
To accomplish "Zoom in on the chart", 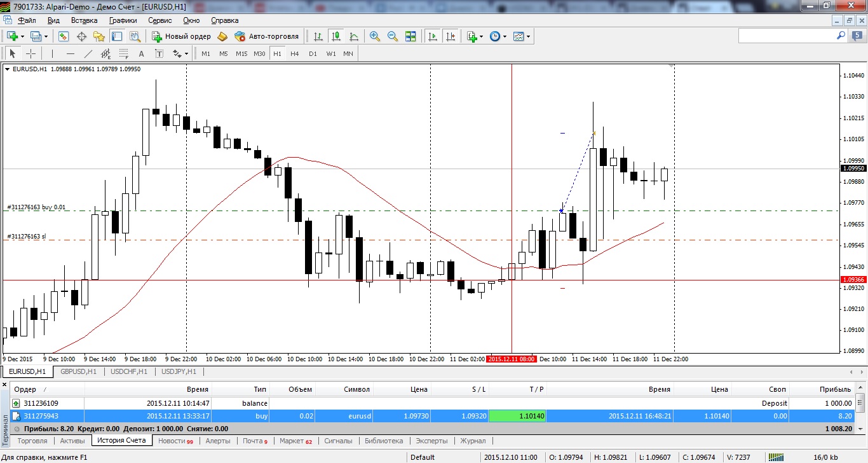I will tap(375, 36).
